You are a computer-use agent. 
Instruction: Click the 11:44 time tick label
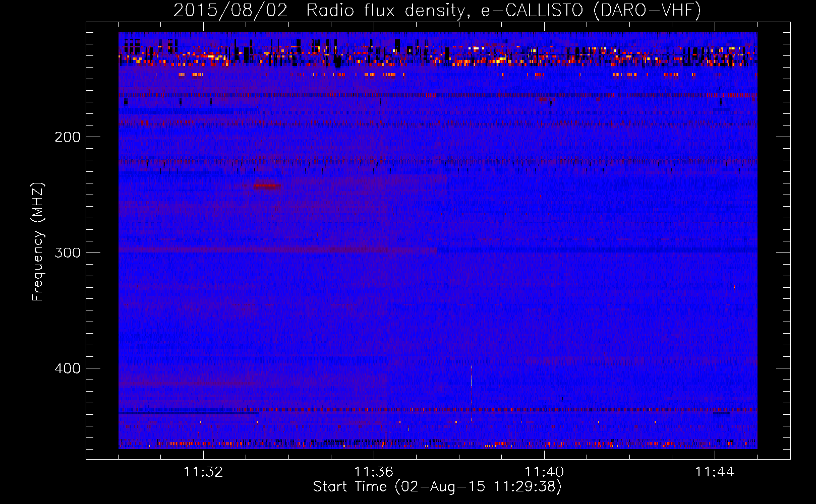click(715, 472)
